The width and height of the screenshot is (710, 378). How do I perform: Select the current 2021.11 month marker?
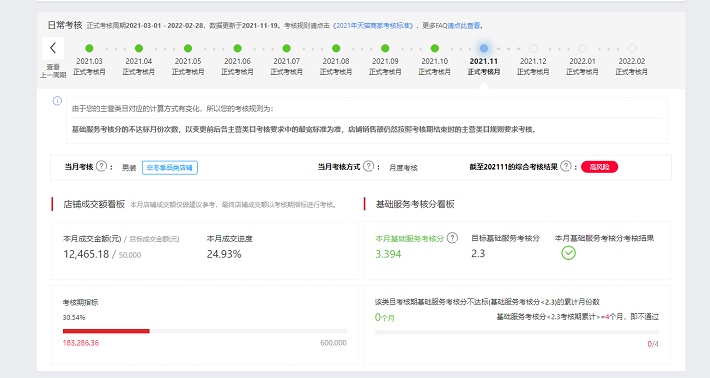point(484,48)
